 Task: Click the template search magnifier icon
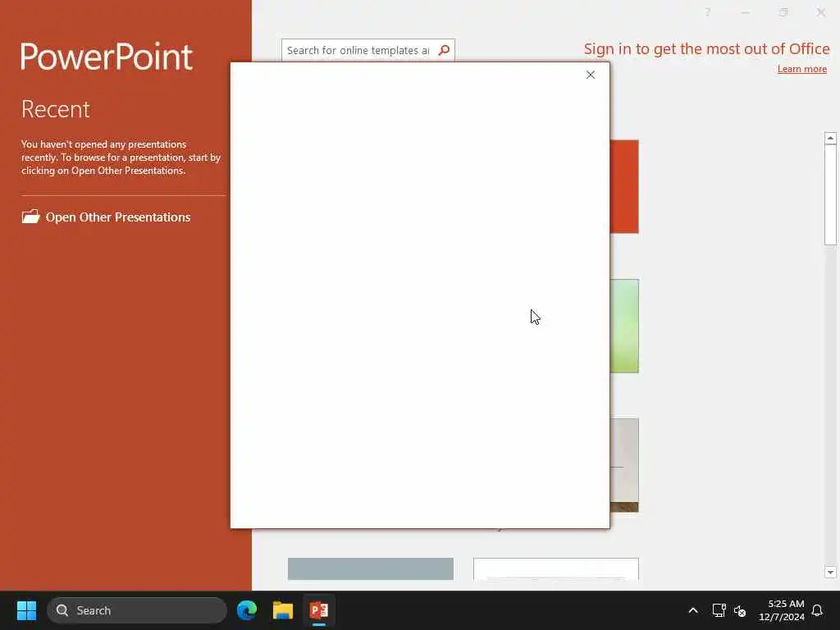coord(444,50)
